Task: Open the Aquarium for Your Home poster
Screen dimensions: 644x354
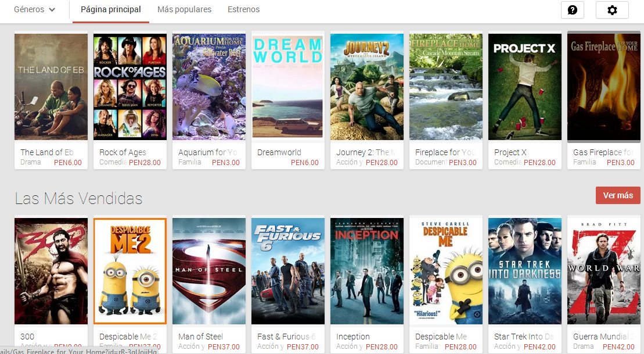Action: tap(208, 87)
